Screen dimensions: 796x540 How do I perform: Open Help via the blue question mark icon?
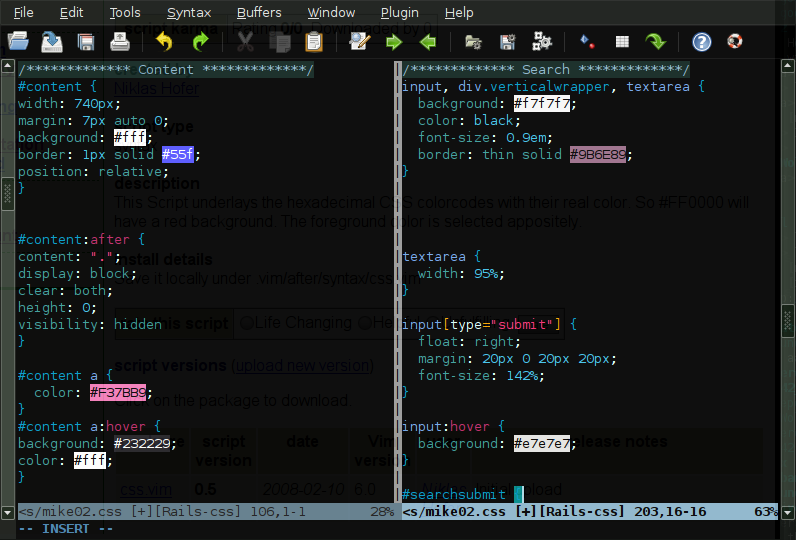[702, 42]
